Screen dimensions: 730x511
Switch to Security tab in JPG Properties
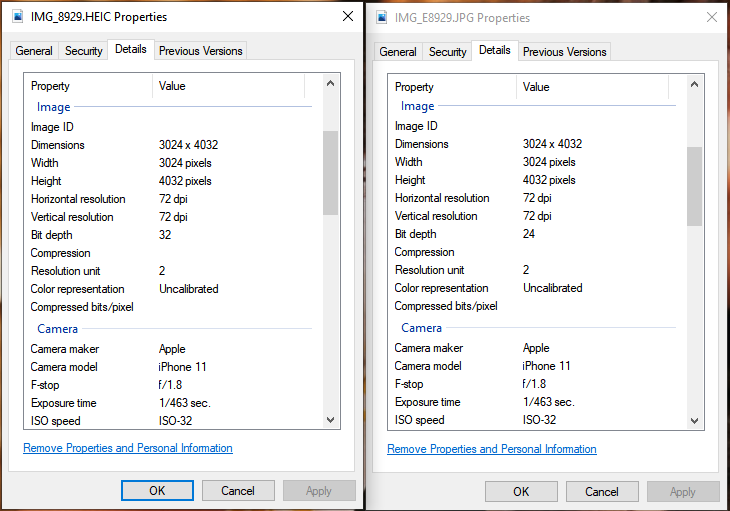click(x=448, y=52)
